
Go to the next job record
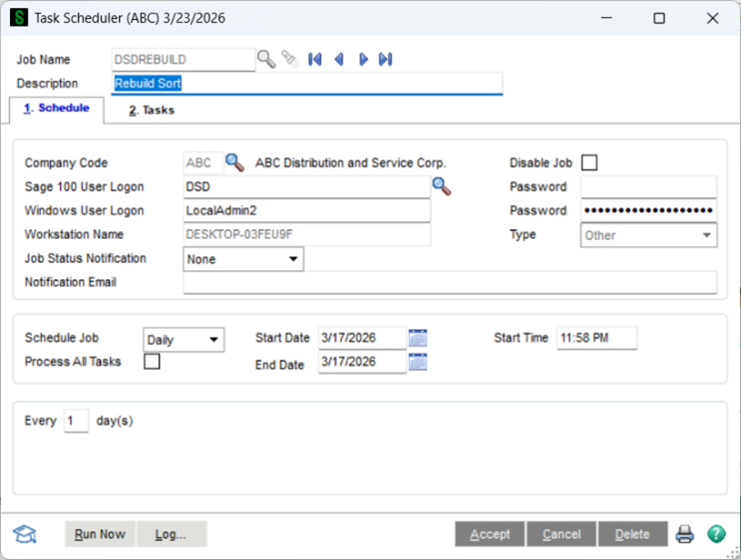(x=363, y=60)
